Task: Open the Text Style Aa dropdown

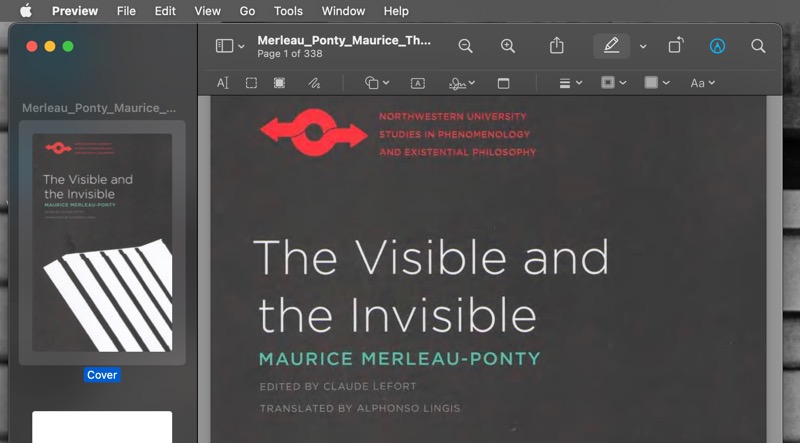Action: pos(703,83)
